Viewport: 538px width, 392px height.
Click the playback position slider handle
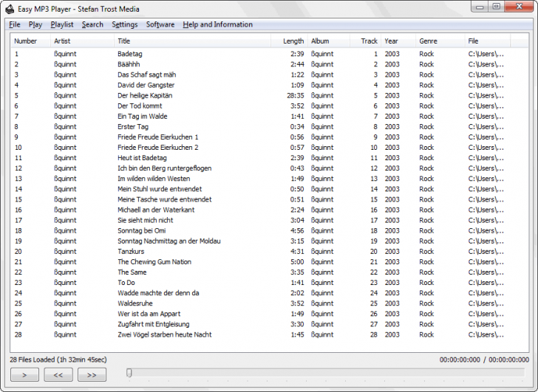[x=129, y=373]
